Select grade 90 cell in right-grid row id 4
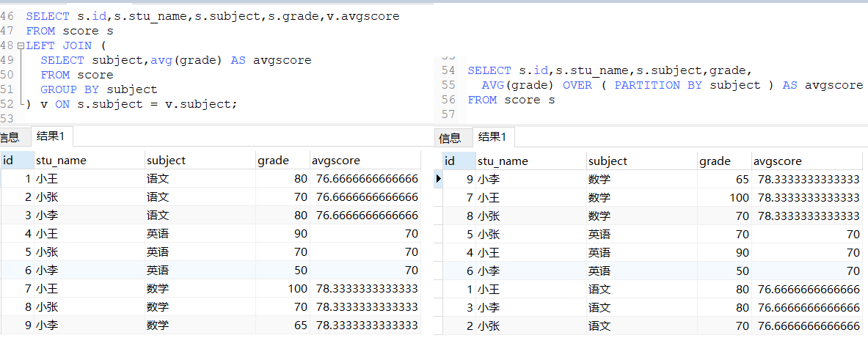 tap(725, 252)
